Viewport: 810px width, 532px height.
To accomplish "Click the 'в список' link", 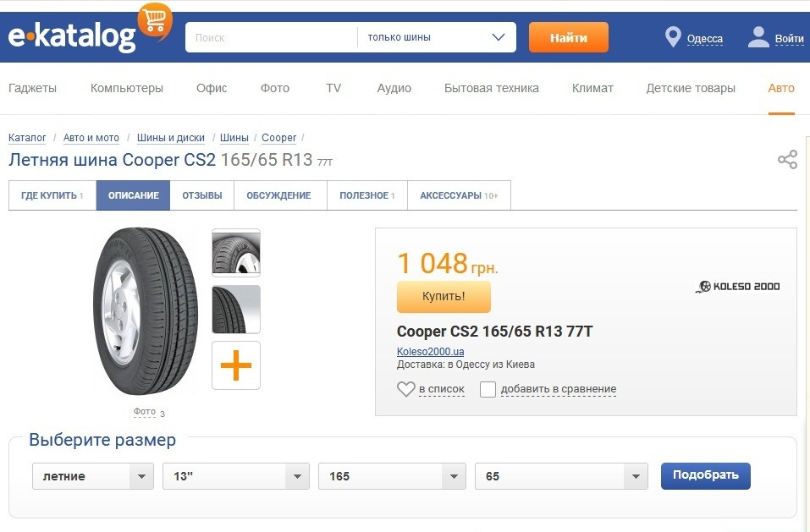I will click(x=442, y=389).
